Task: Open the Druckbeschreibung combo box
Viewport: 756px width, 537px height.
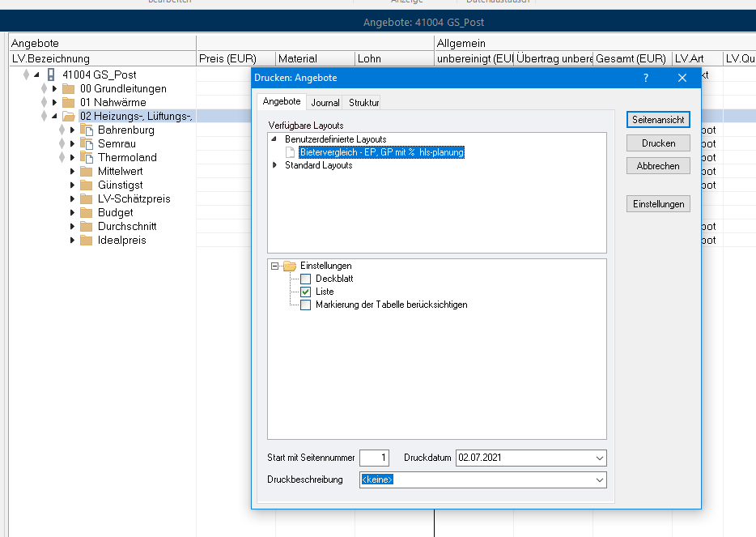Action: pyautogui.click(x=598, y=479)
